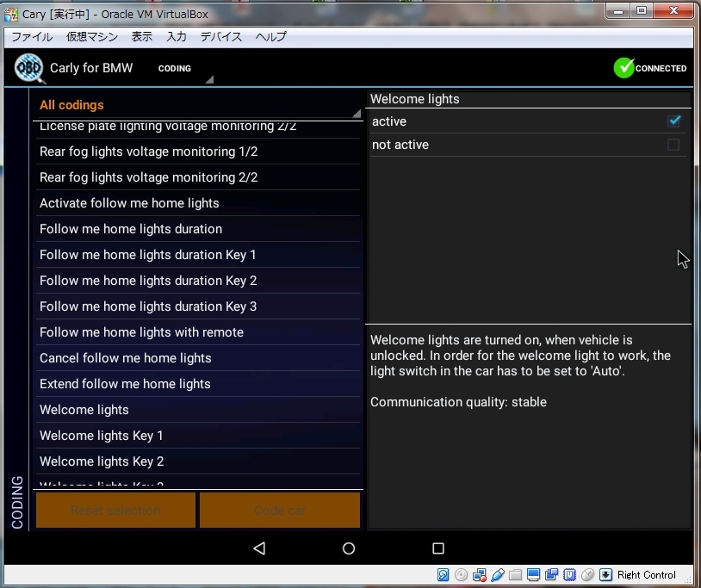This screenshot has height=588, width=701.
Task: Select Follow me home lights duration Key 2
Action: coord(197,281)
